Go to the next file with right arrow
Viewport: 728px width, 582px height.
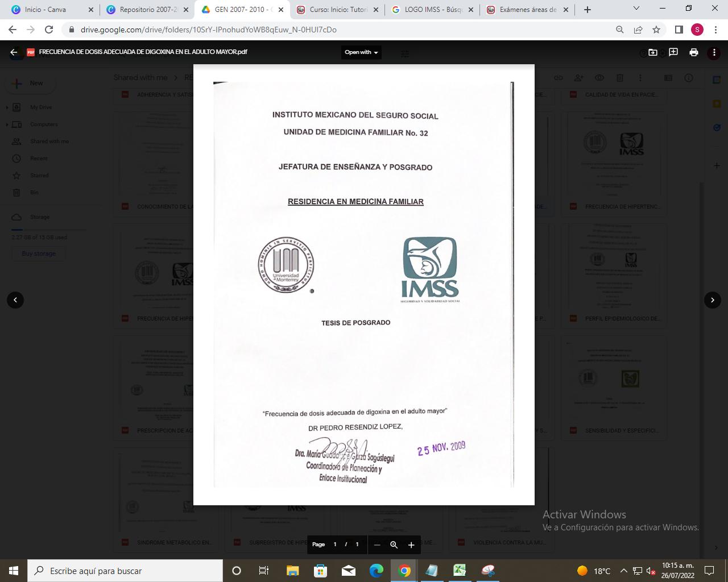click(x=713, y=300)
